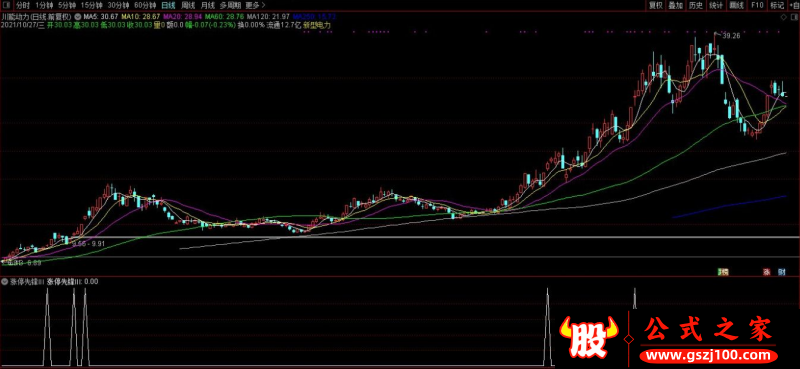This screenshot has height=369, width=800.
Task: Open the 统计 statistics button
Action: [716, 6]
